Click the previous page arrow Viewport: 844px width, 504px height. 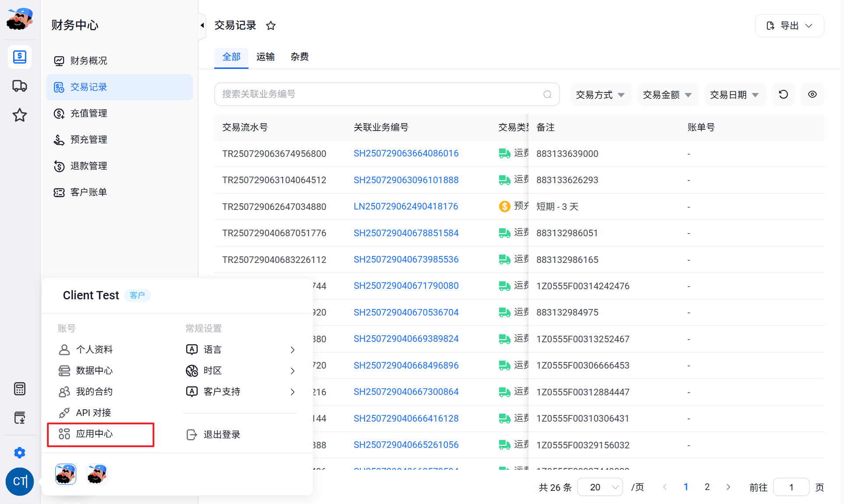[x=665, y=487]
